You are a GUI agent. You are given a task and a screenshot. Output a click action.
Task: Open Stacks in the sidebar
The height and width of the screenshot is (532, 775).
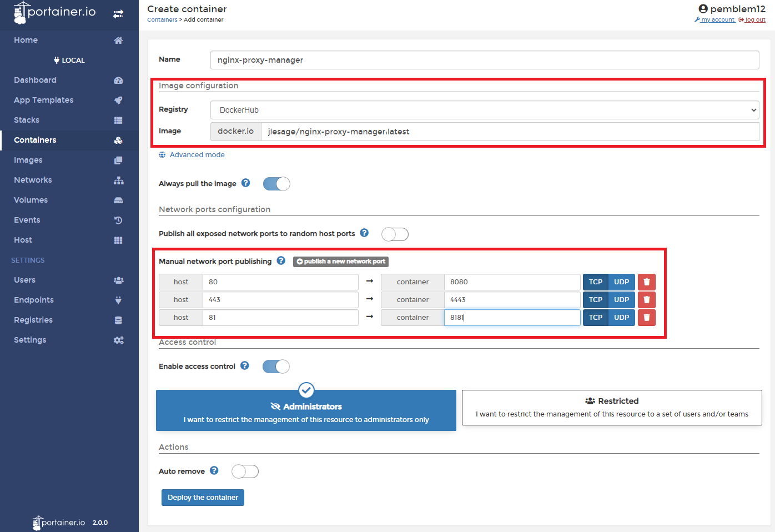[27, 120]
